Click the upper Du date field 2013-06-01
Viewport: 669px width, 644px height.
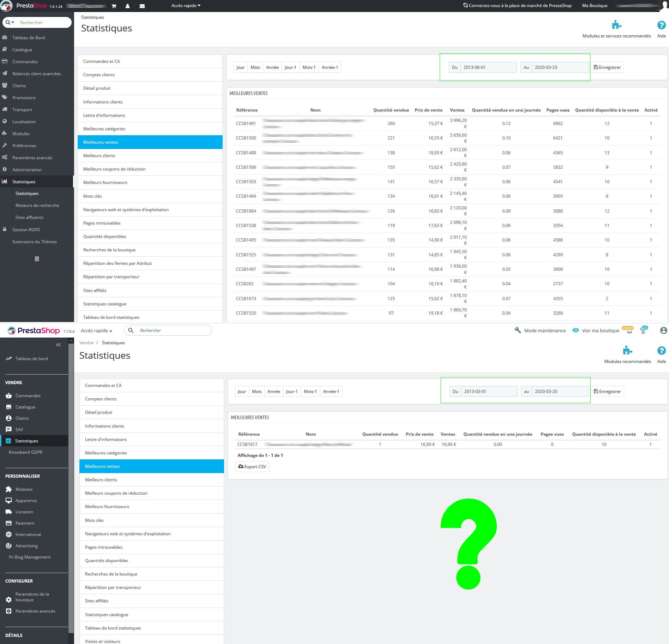click(x=488, y=67)
